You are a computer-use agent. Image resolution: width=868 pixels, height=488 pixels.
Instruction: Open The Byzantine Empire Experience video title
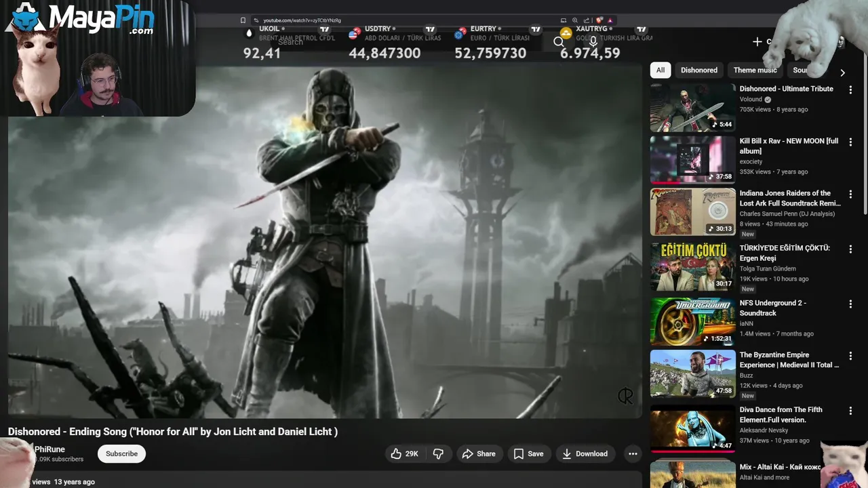click(x=789, y=360)
